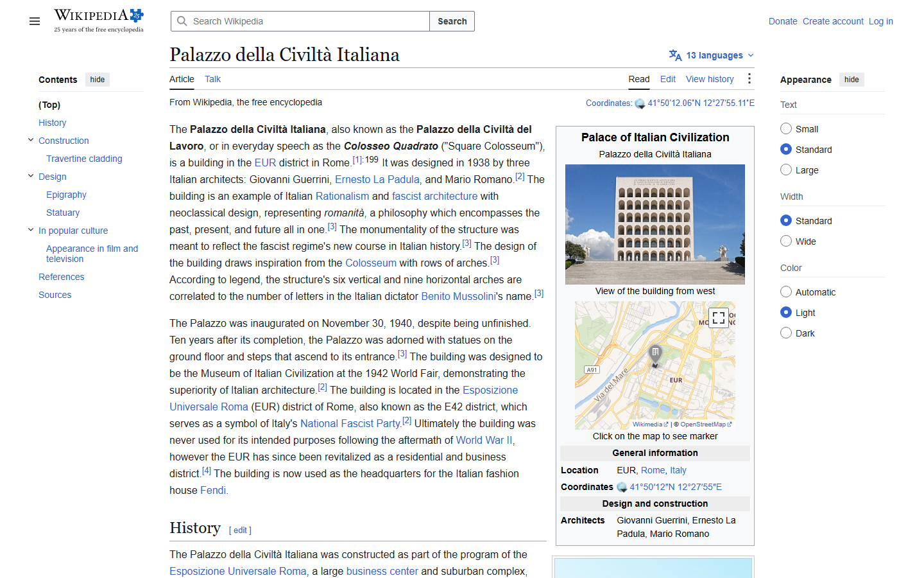The width and height of the screenshot is (924, 578).
Task: Open the OpenStreetMap attribution link
Action: pos(706,425)
